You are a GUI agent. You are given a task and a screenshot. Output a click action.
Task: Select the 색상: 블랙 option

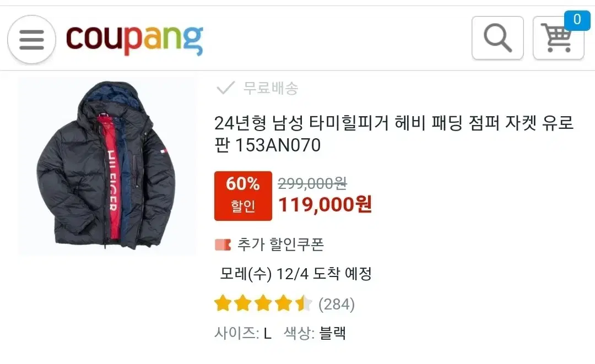(315, 333)
